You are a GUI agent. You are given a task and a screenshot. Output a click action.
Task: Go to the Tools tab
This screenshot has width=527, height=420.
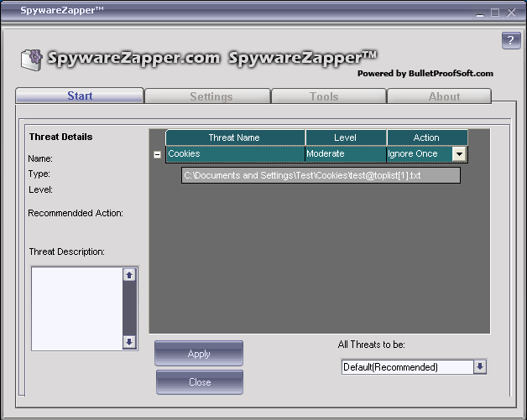click(x=324, y=96)
